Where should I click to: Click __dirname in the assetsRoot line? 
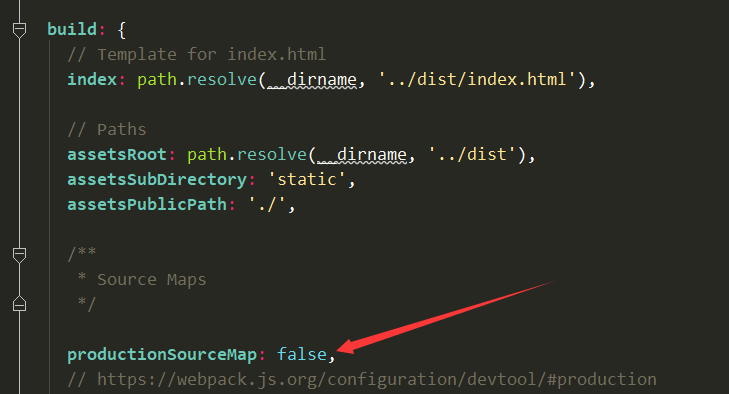click(x=362, y=154)
